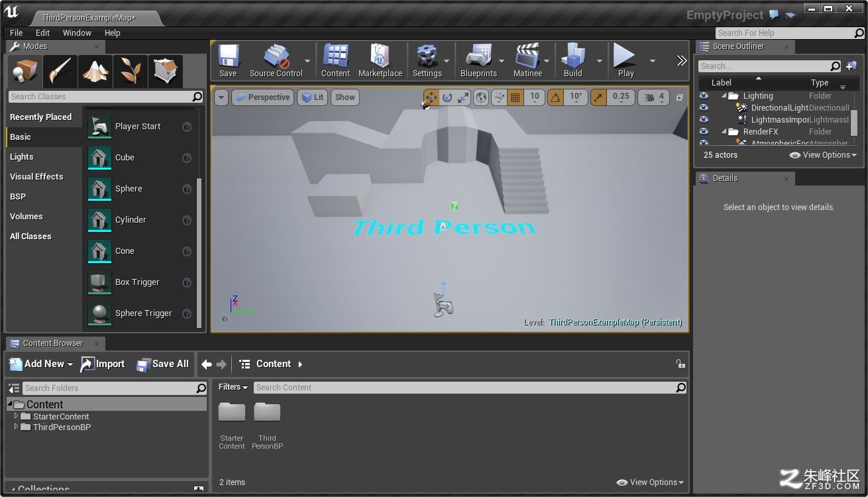
Task: Toggle grid snapping in viewport toolbar
Action: [515, 97]
